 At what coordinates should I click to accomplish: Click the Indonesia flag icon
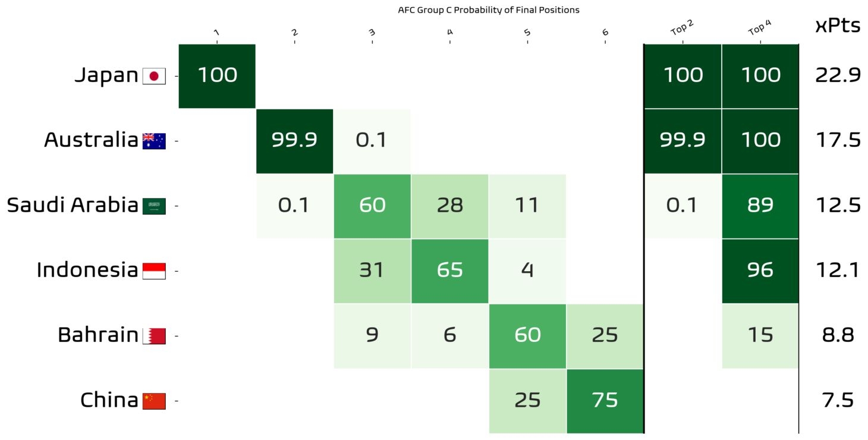click(x=154, y=271)
